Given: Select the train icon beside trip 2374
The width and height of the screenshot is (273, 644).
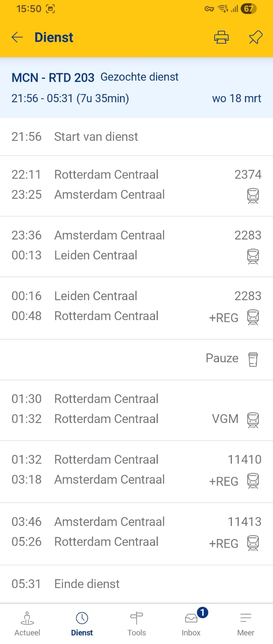Looking at the screenshot, I should (x=253, y=196).
